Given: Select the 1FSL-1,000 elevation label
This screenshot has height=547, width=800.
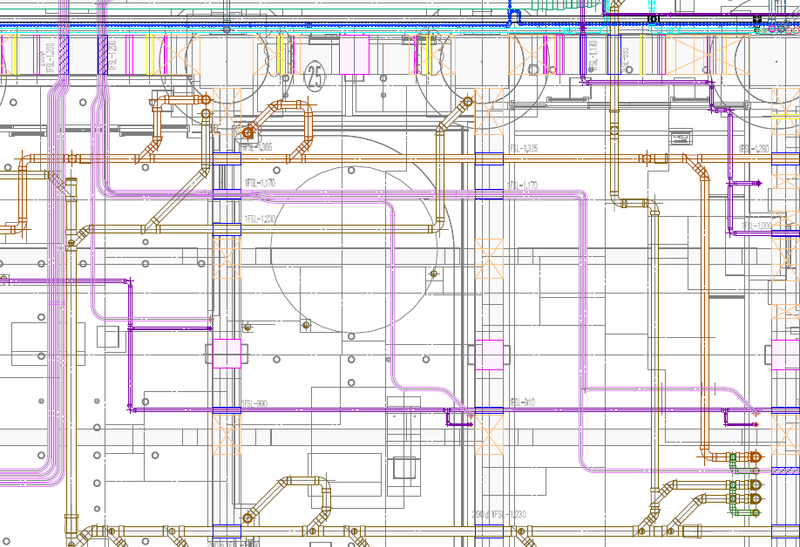Looking at the screenshot, I should [x=756, y=226].
